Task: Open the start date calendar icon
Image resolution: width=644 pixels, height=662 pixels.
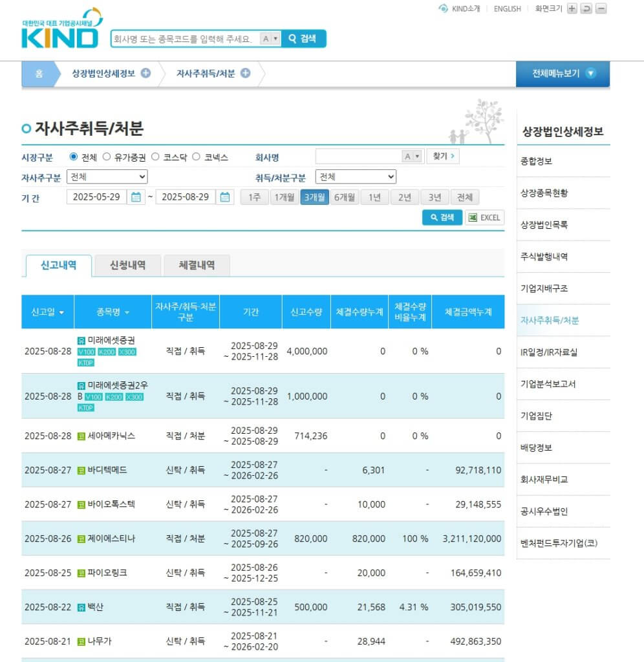Action: 136,197
